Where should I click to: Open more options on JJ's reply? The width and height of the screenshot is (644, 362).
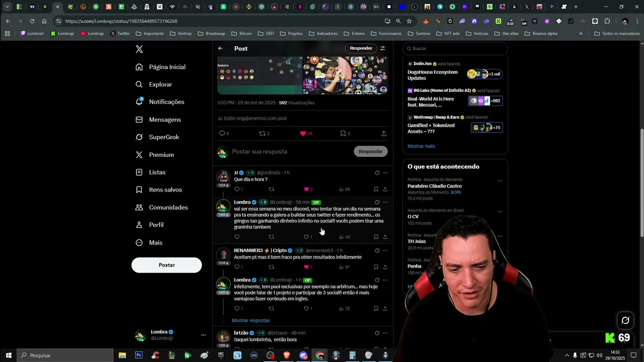(x=385, y=173)
